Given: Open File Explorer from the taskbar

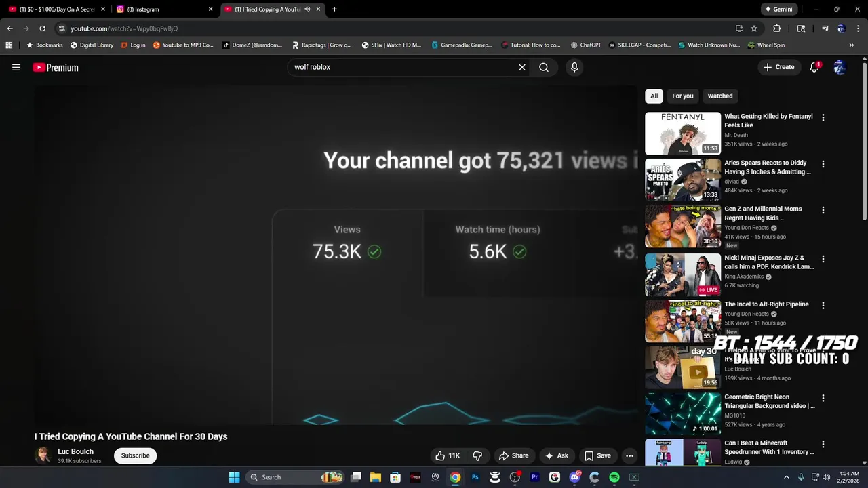Looking at the screenshot, I should coord(376,477).
